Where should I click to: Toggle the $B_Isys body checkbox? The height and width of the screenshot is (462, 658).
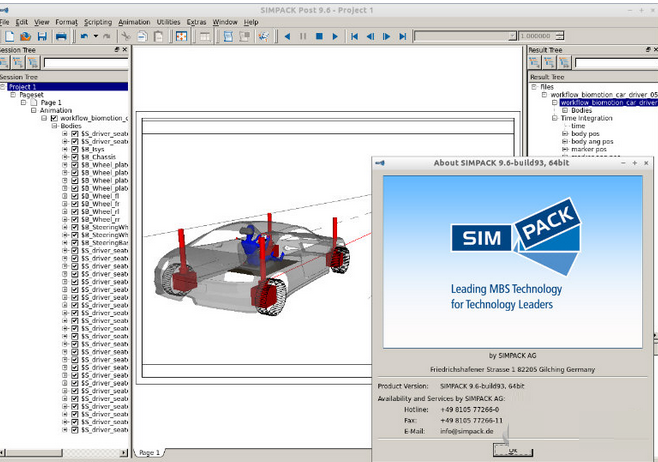coord(75,149)
